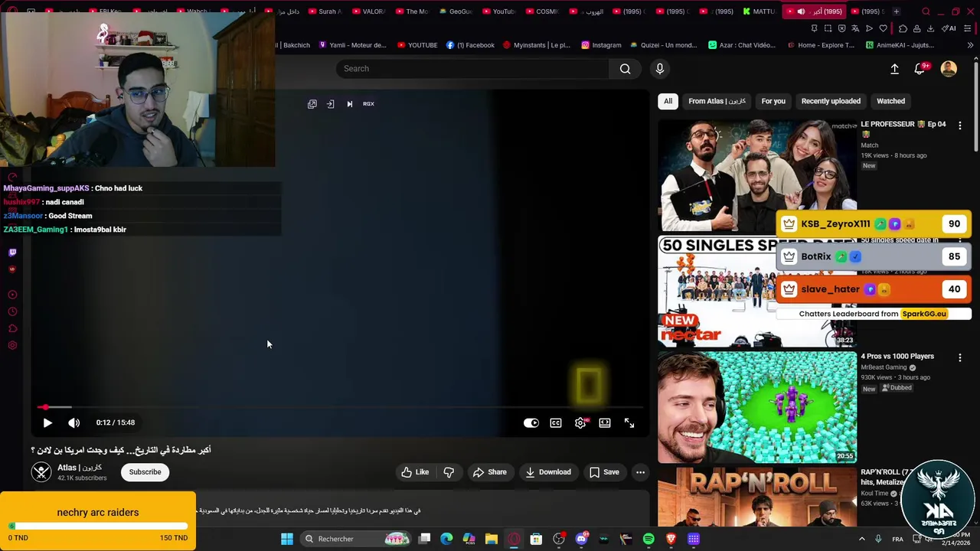Enter fullscreen mode on the video
The image size is (980, 551).
click(629, 422)
